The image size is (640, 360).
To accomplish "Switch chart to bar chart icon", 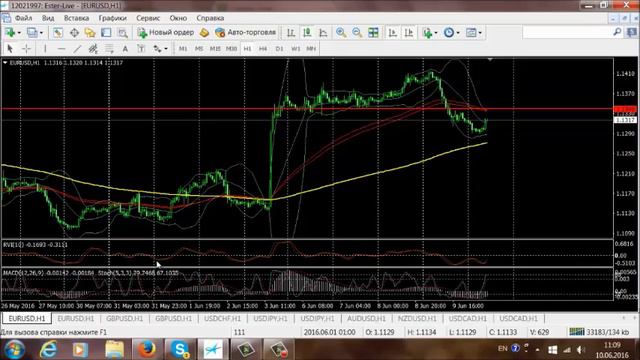I will coord(291,33).
